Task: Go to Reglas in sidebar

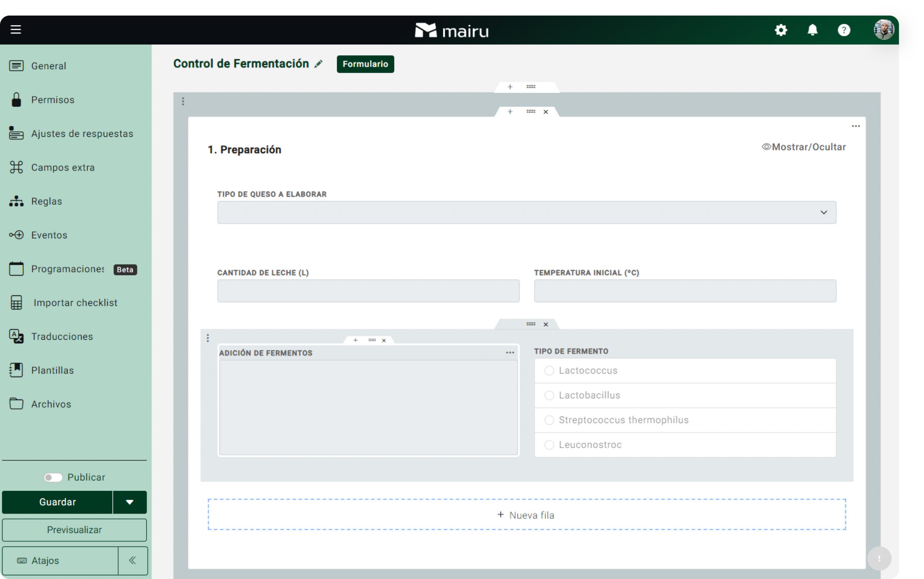Action: [x=46, y=201]
